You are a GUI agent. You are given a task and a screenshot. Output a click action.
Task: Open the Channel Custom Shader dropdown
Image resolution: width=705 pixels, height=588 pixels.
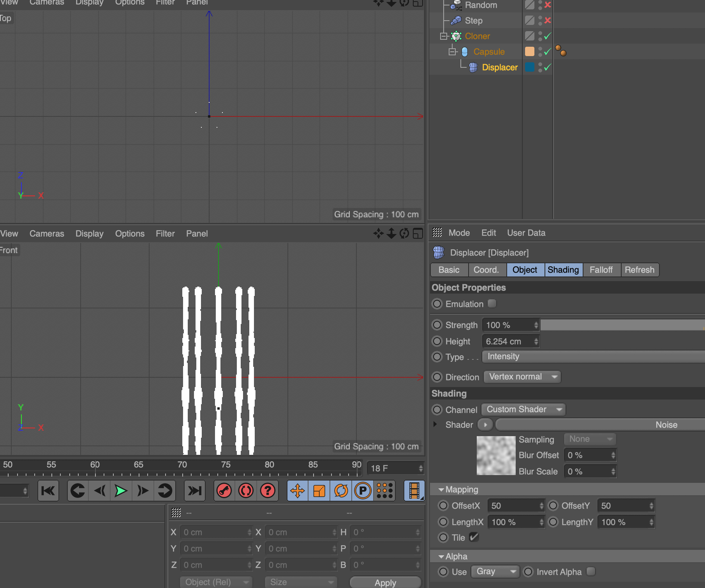pyautogui.click(x=523, y=409)
